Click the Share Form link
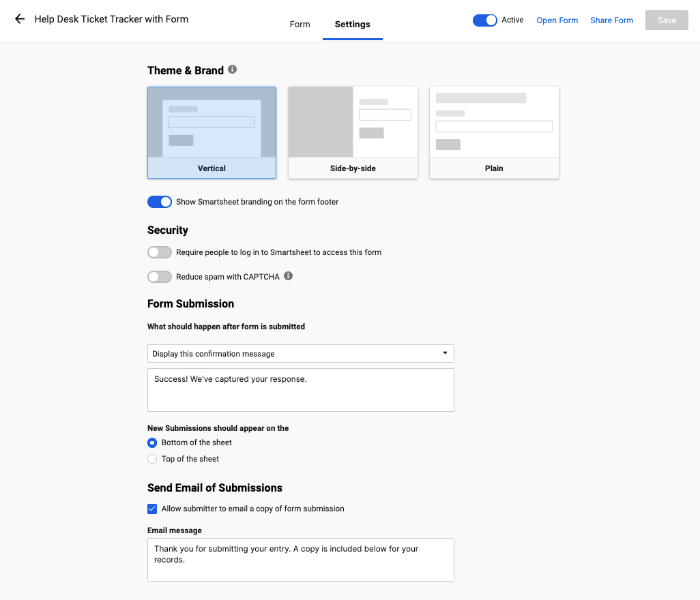 (x=611, y=20)
